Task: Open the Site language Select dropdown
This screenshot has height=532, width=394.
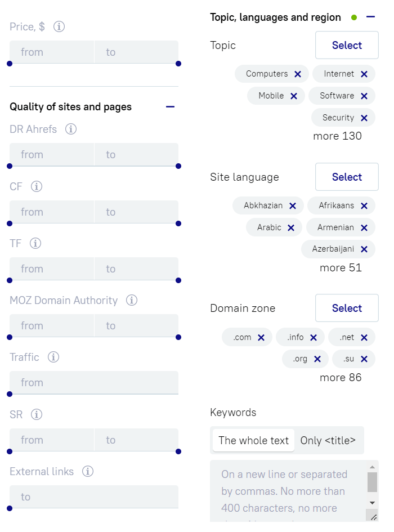Action: (x=347, y=177)
